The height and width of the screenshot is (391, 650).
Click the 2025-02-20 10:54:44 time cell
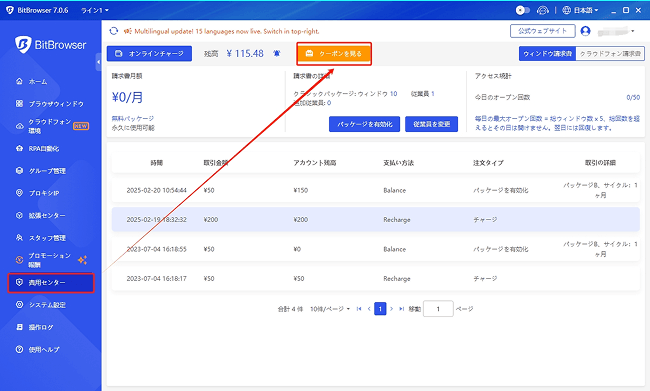tap(157, 190)
